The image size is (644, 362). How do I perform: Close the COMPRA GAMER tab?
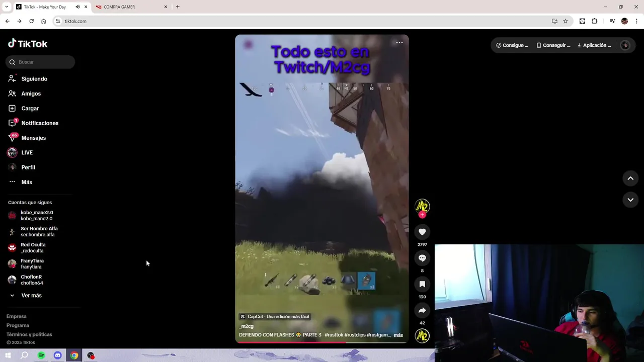tap(166, 7)
